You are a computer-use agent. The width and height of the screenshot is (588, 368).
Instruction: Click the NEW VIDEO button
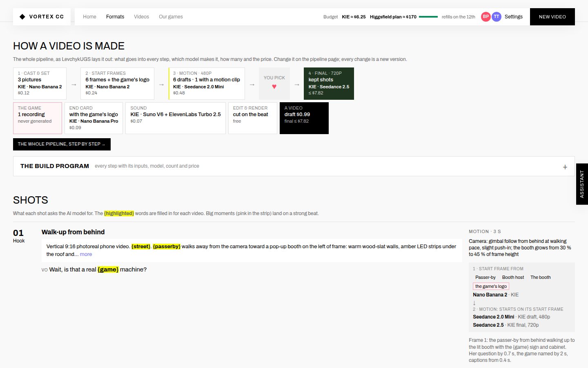[x=552, y=17]
